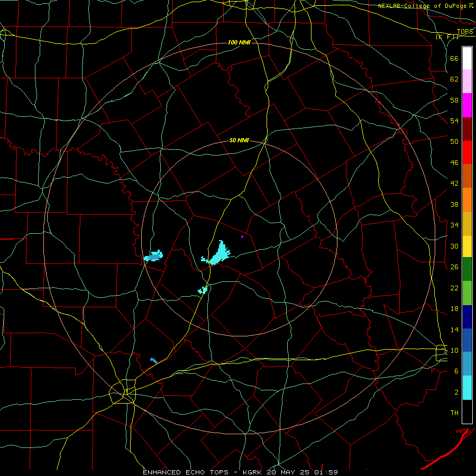The width and height of the screenshot is (476, 476).
Task: Click the "50 NMI" range ring label
Action: point(239,140)
